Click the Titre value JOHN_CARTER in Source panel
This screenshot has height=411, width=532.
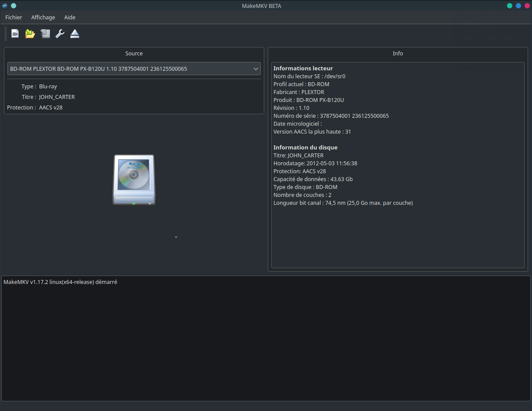pyautogui.click(x=57, y=97)
